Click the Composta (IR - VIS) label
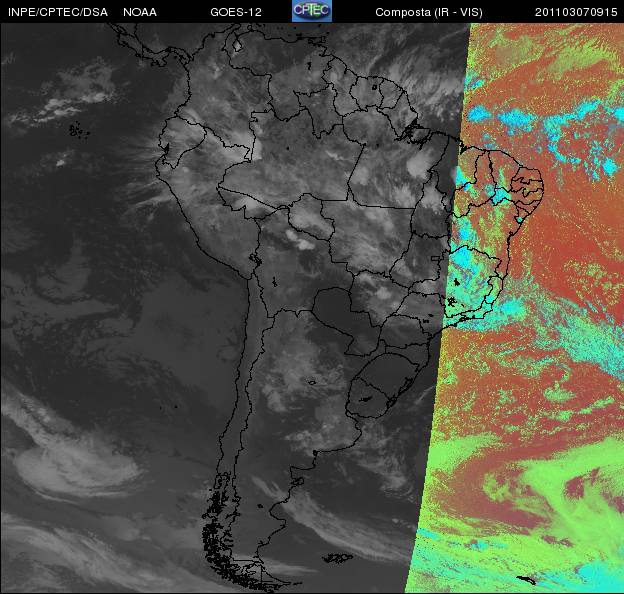The height and width of the screenshot is (594, 624). click(x=429, y=12)
